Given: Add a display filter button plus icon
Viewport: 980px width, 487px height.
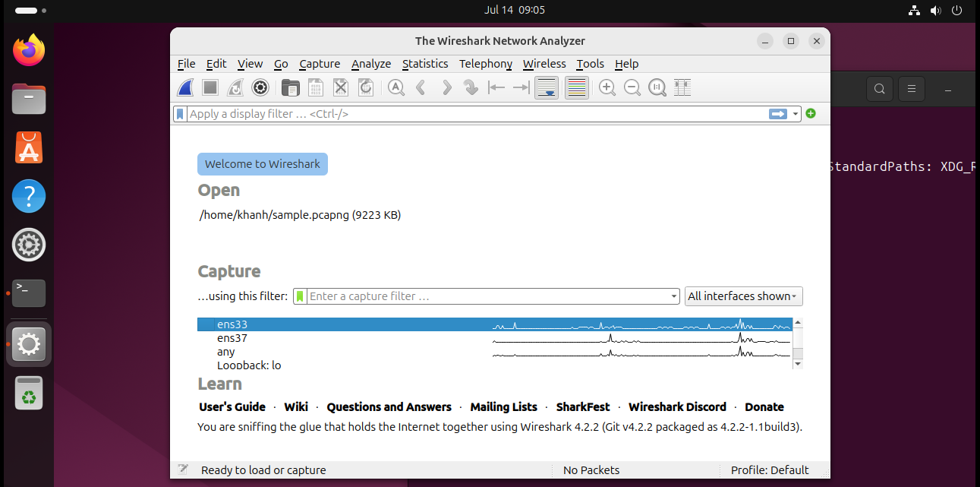Looking at the screenshot, I should (811, 113).
